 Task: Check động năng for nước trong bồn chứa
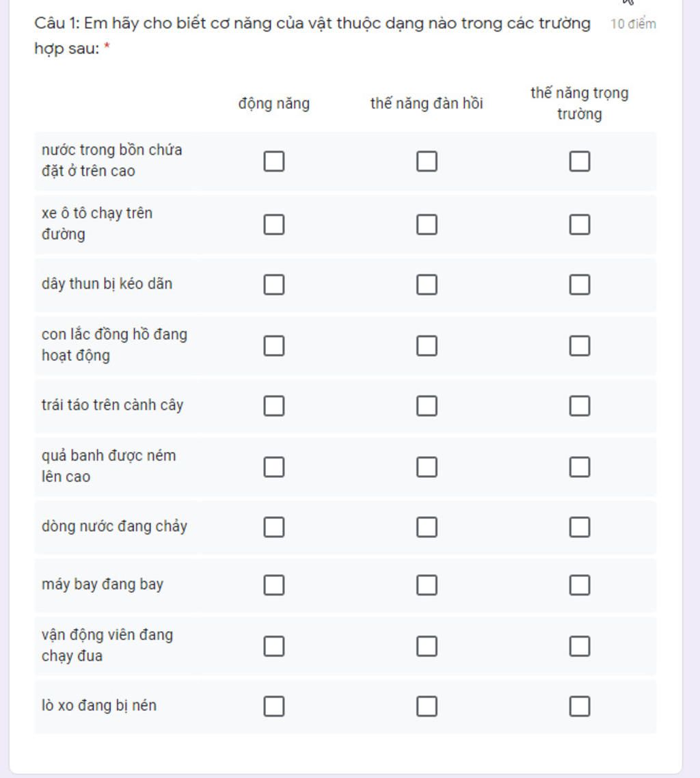[x=274, y=161]
